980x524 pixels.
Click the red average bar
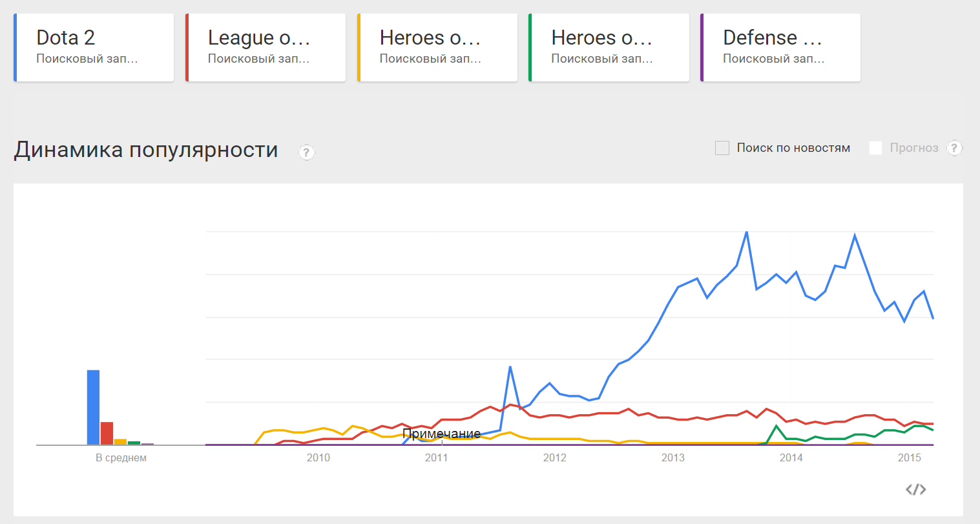coord(107,434)
